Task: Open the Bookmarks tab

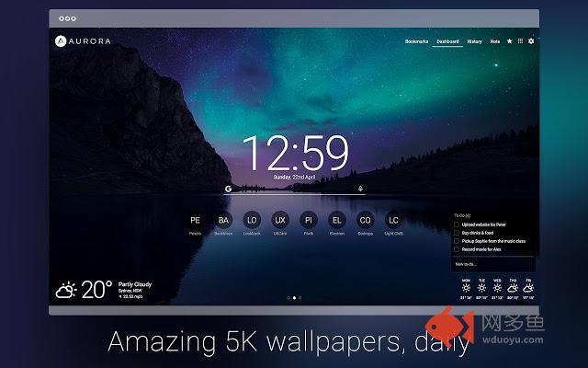Action: pyautogui.click(x=416, y=41)
